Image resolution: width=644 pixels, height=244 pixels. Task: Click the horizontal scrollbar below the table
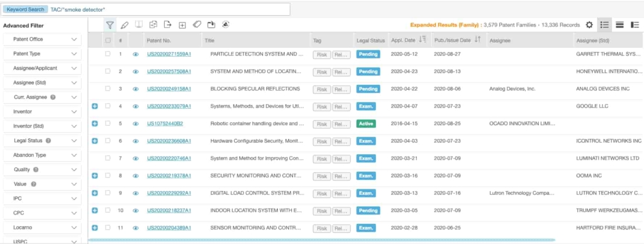coord(321,240)
